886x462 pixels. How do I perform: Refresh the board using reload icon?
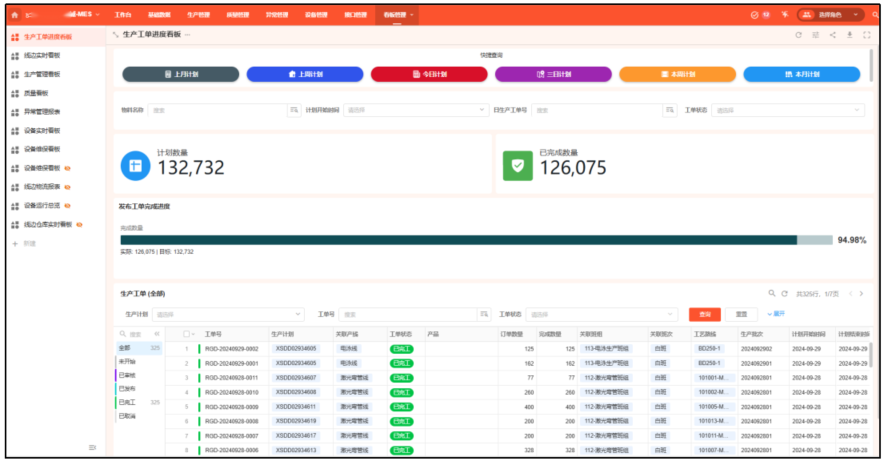798,35
